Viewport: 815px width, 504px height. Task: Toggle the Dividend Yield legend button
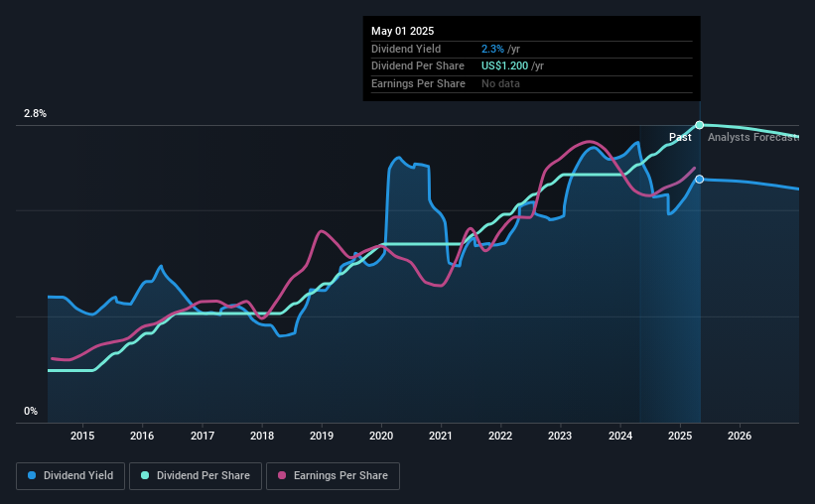coord(70,476)
